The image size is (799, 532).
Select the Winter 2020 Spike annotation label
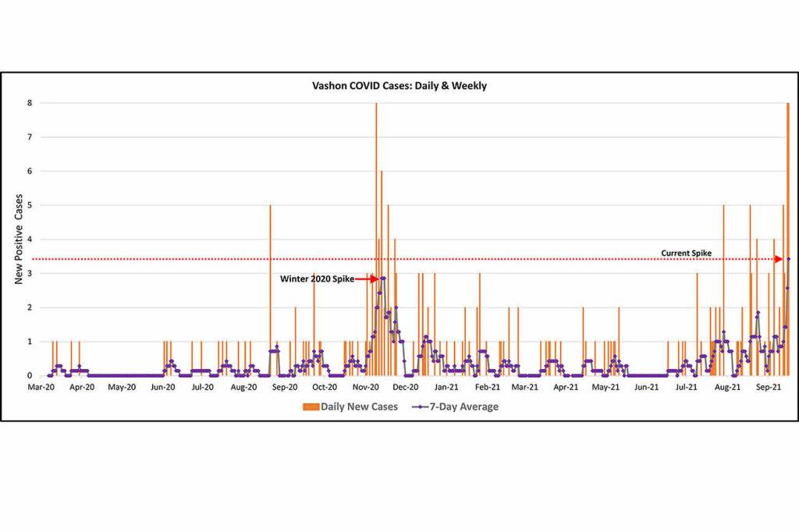[317, 278]
